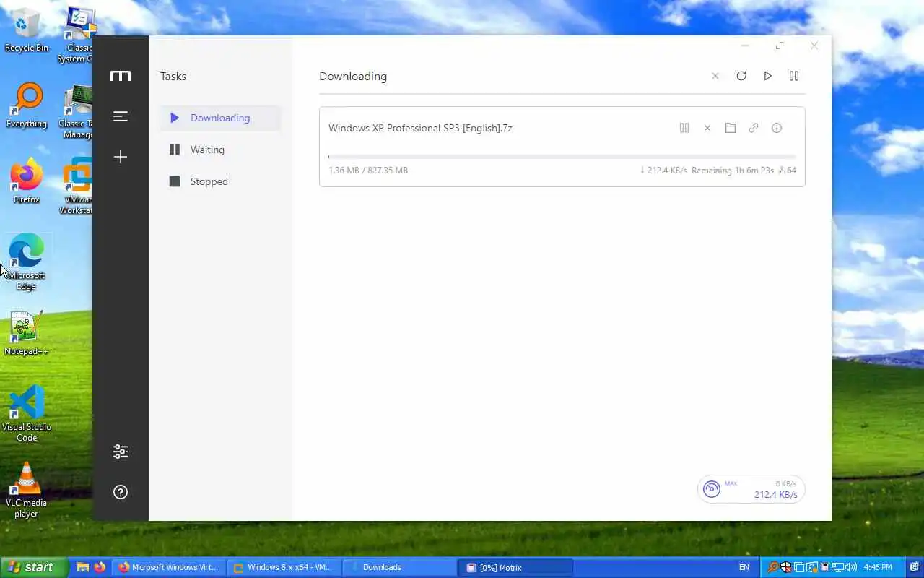The width and height of the screenshot is (924, 578).
Task: Delete selected tasks using header X icon
Action: tap(715, 76)
